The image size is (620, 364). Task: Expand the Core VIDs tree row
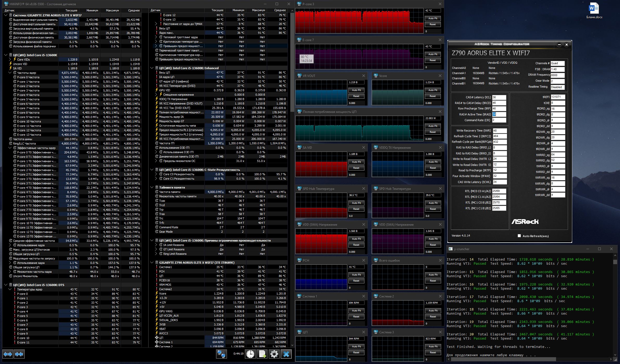(x=10, y=60)
